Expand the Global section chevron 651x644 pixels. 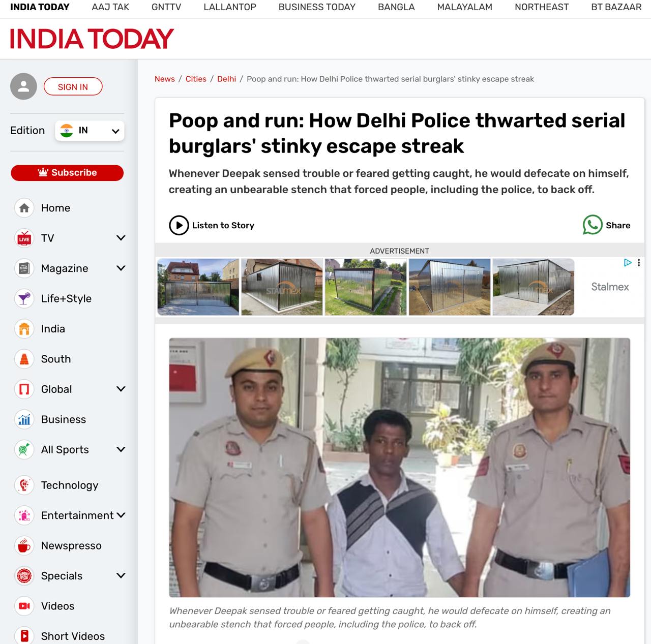pyautogui.click(x=121, y=389)
